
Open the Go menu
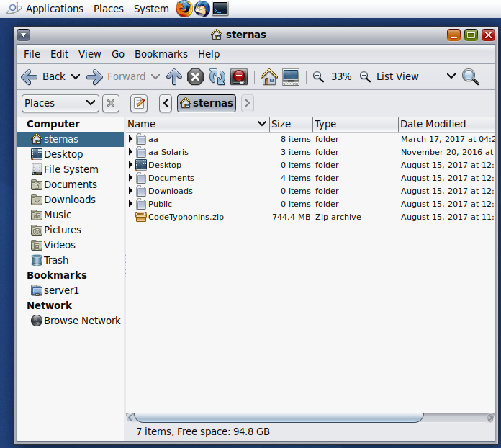coord(118,54)
